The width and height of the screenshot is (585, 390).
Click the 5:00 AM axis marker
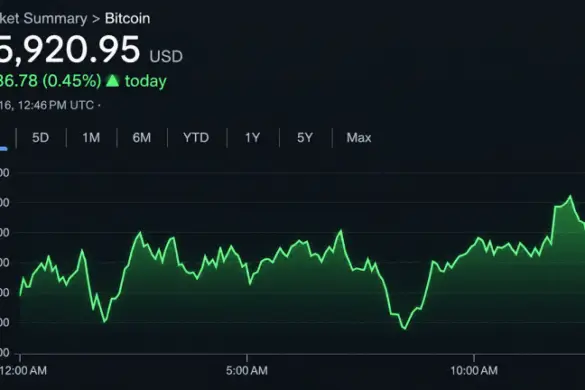(247, 371)
